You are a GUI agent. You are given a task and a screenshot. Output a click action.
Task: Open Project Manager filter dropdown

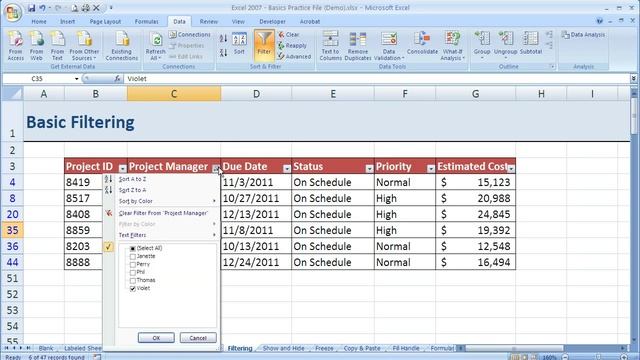tap(216, 168)
